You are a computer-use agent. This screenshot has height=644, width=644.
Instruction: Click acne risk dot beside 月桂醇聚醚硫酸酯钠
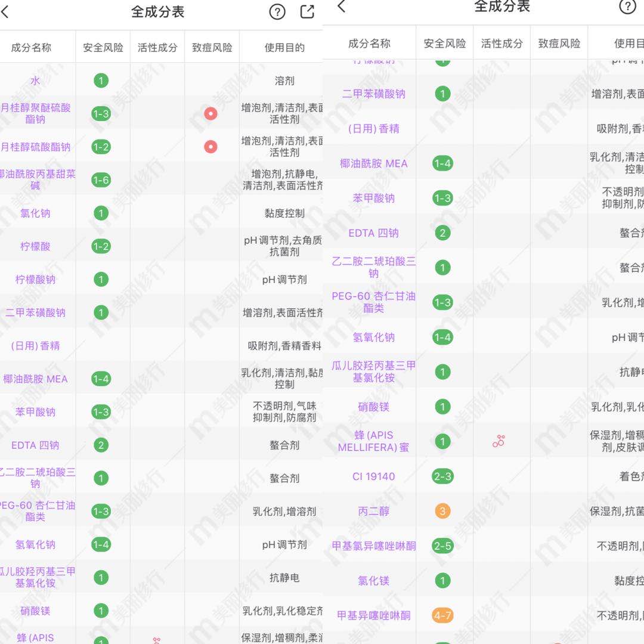click(210, 113)
